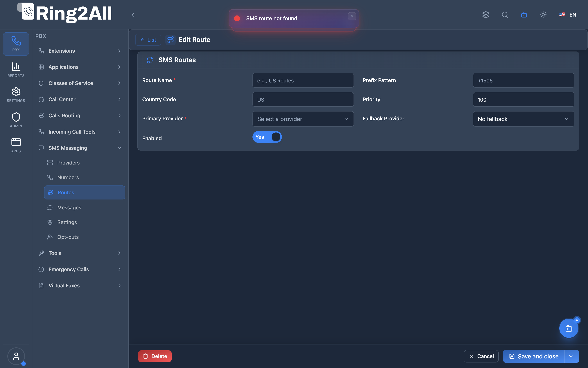The width and height of the screenshot is (588, 368).
Task: Open Numbers under SMS Messaging
Action: pos(85,177)
